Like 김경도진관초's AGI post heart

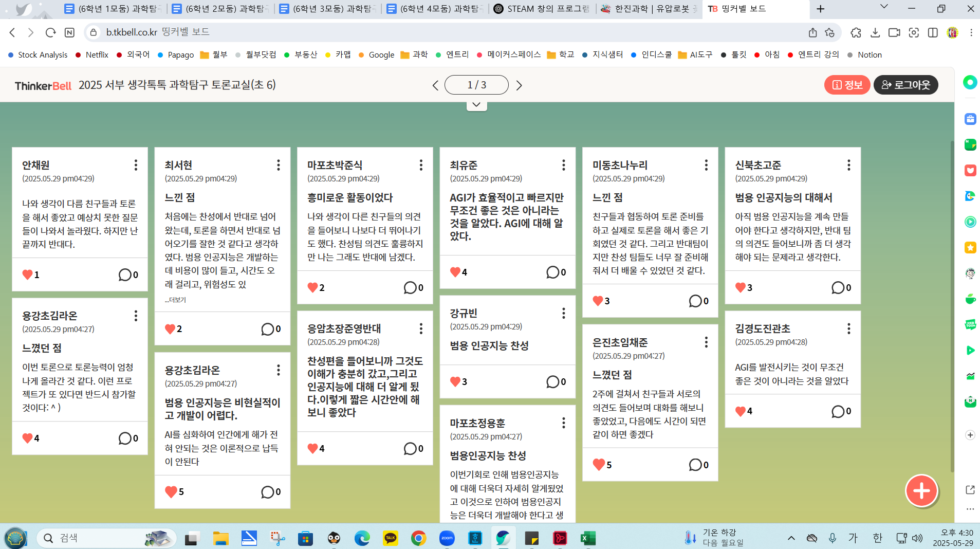740,411
